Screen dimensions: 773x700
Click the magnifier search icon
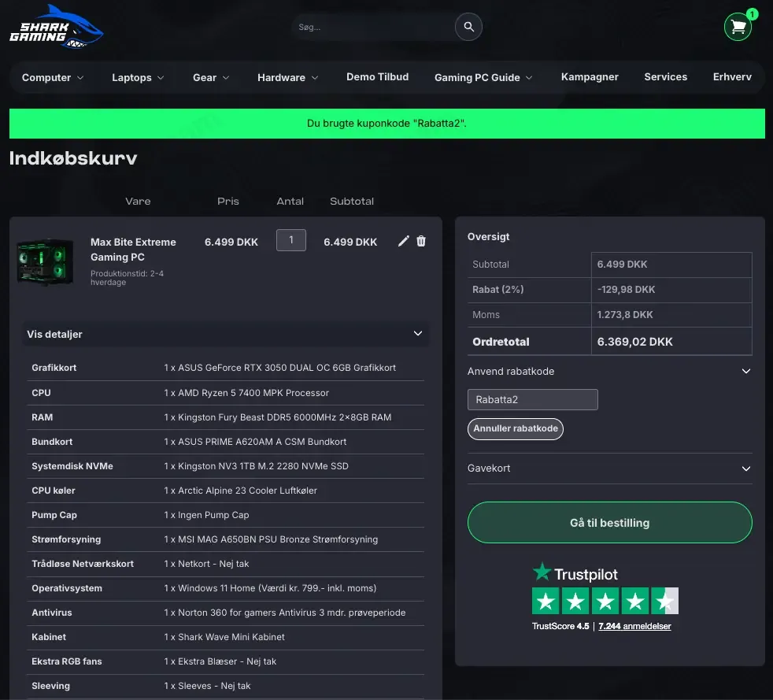coord(468,27)
